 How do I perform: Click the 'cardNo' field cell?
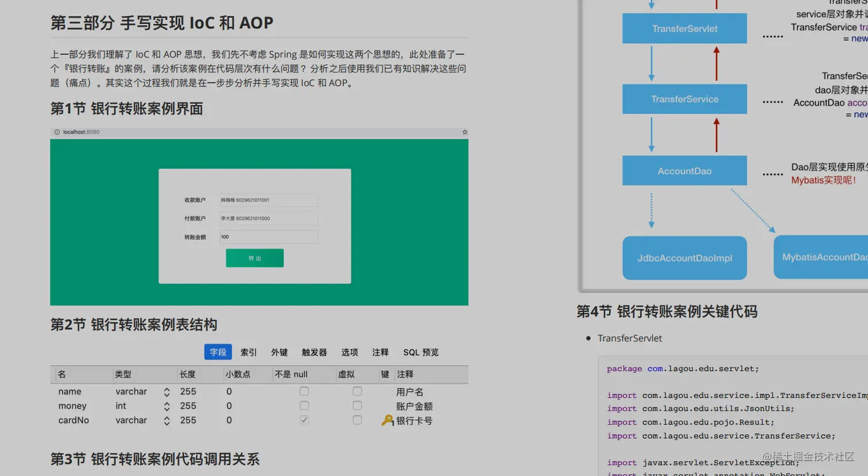click(x=73, y=420)
